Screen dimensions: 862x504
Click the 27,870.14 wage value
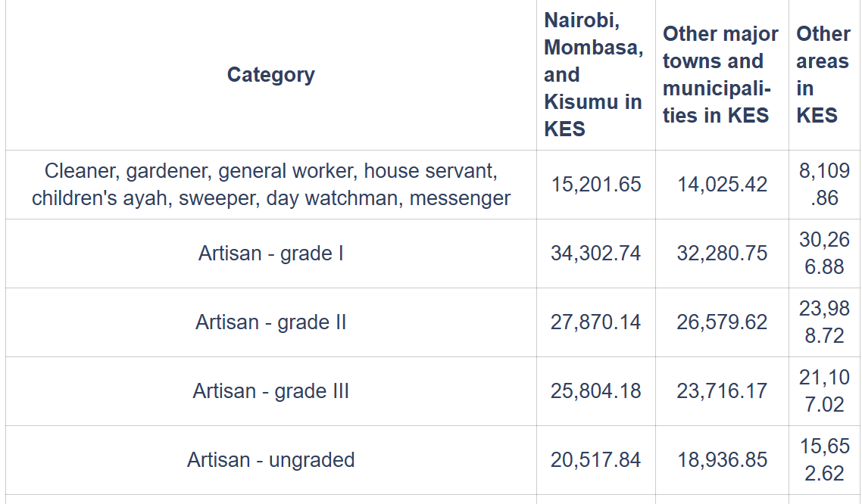click(595, 322)
